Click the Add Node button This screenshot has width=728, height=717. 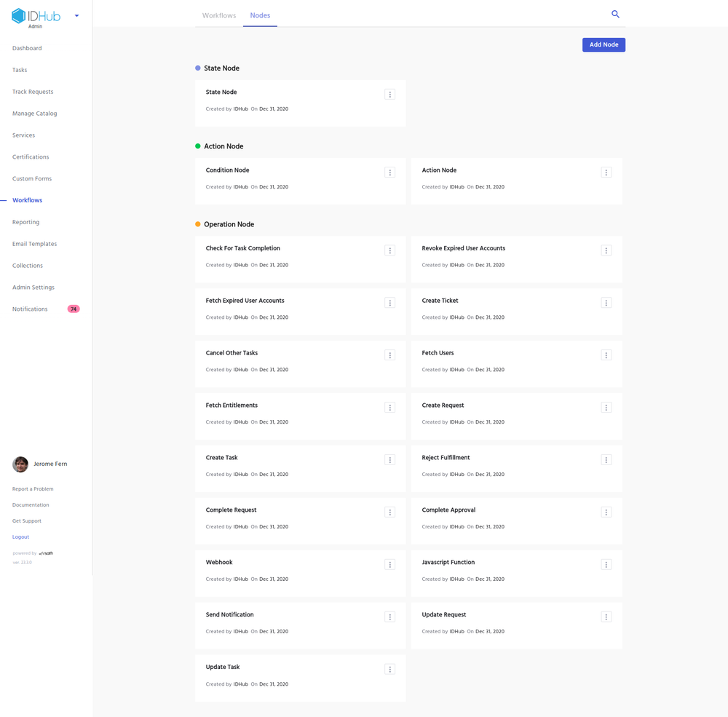[603, 44]
